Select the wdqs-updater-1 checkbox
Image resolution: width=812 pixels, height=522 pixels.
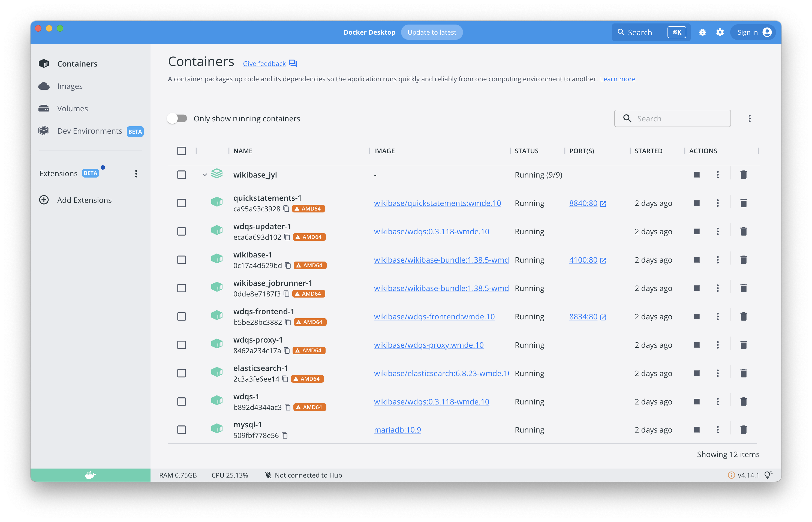pyautogui.click(x=182, y=232)
